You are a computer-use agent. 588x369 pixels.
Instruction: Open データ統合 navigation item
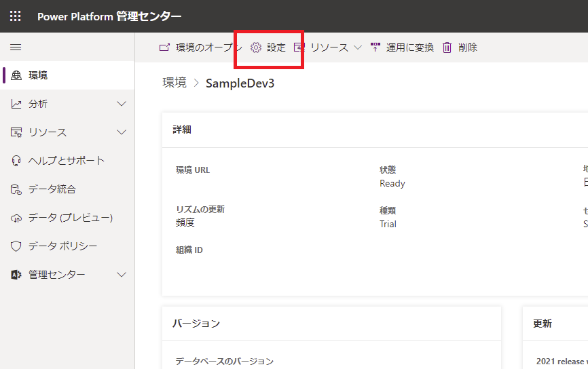pyautogui.click(x=67, y=189)
